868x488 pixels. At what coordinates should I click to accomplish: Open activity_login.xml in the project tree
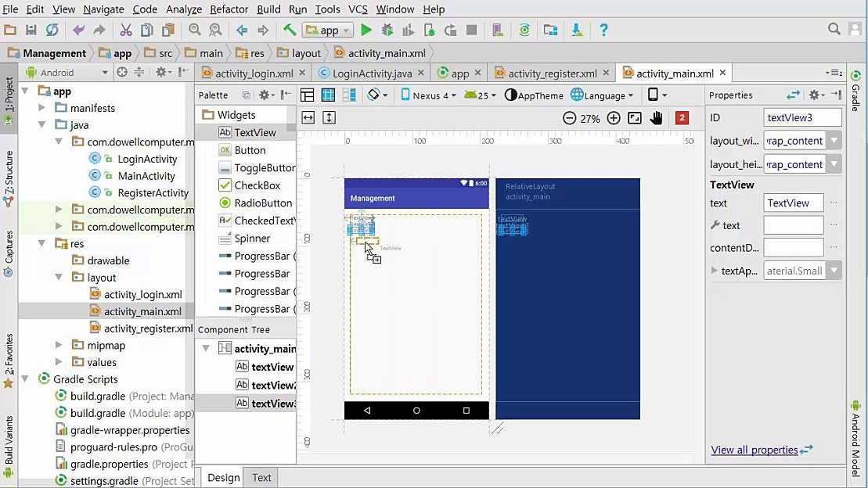pyautogui.click(x=142, y=295)
